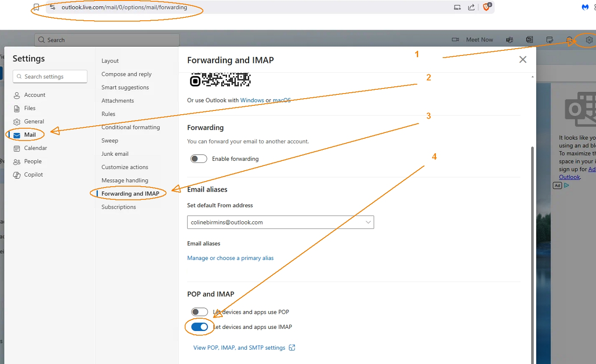
Task: Click the Files document icon in Settings
Action: click(x=17, y=109)
